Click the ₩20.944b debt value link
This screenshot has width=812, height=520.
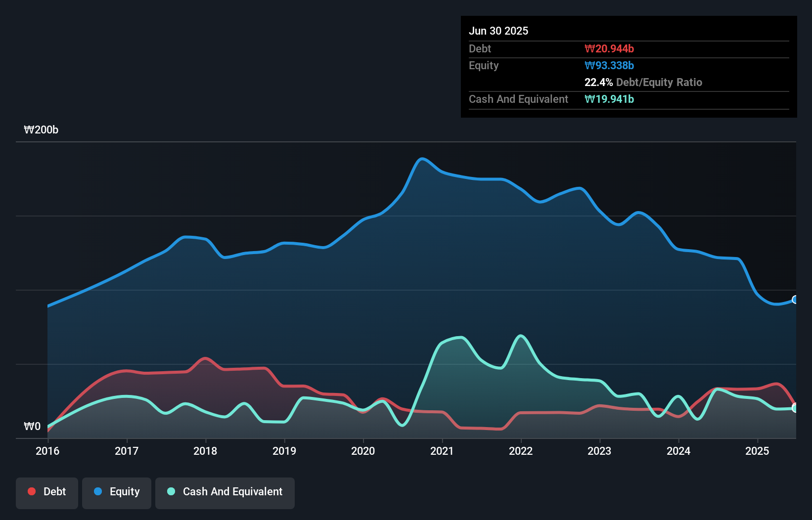609,48
